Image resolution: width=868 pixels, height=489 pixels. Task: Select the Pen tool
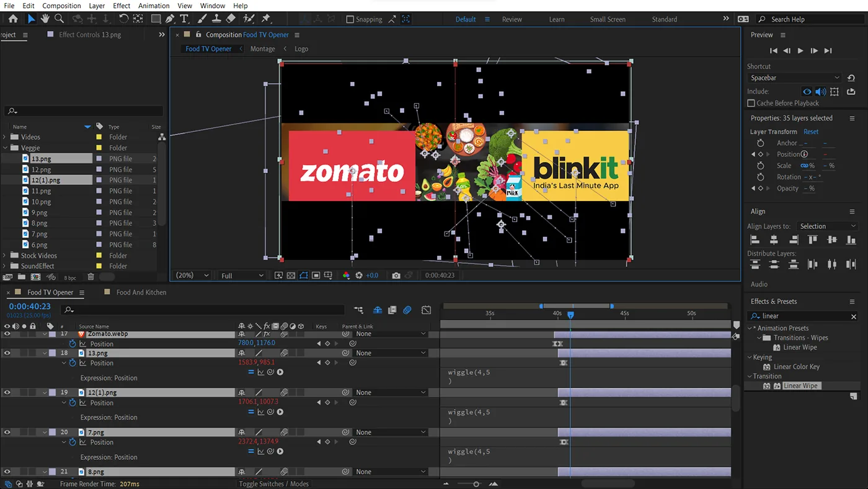point(170,19)
